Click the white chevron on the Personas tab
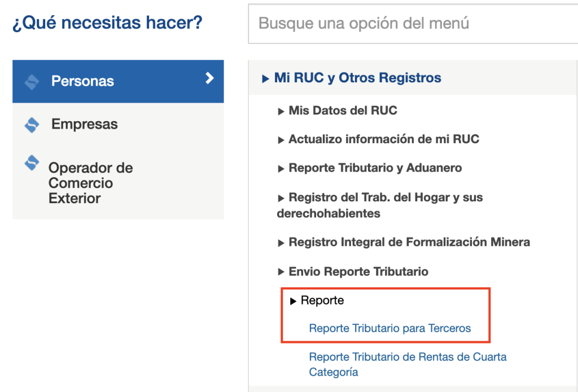Viewport: 578px width, 392px height. pos(209,78)
